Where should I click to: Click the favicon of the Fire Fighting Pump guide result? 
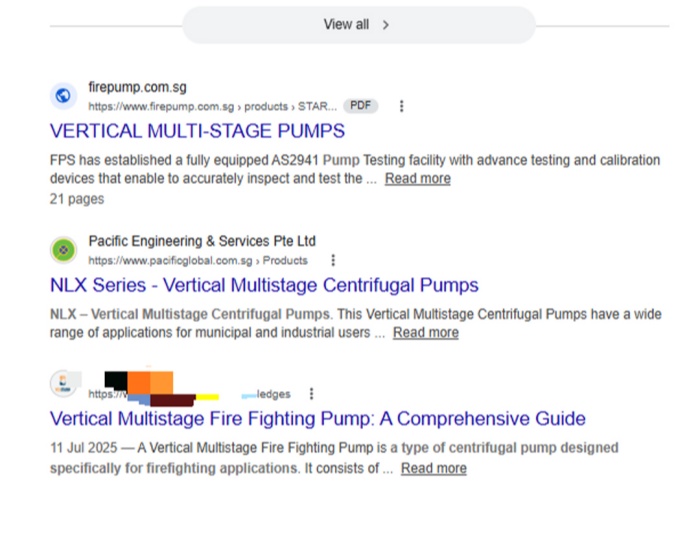pos(63,384)
